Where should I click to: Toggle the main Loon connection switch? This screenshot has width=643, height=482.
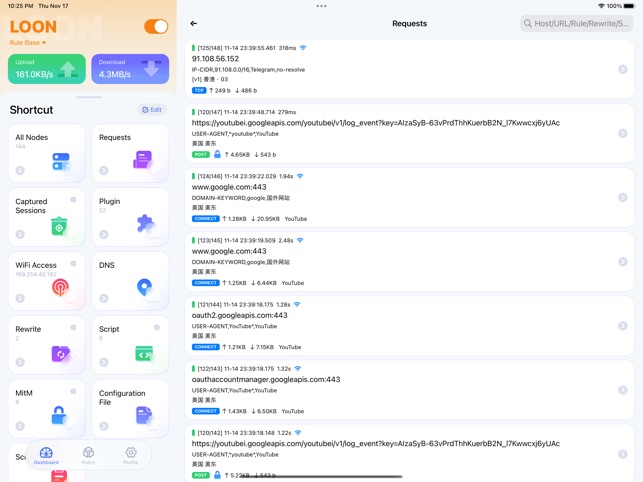point(155,27)
